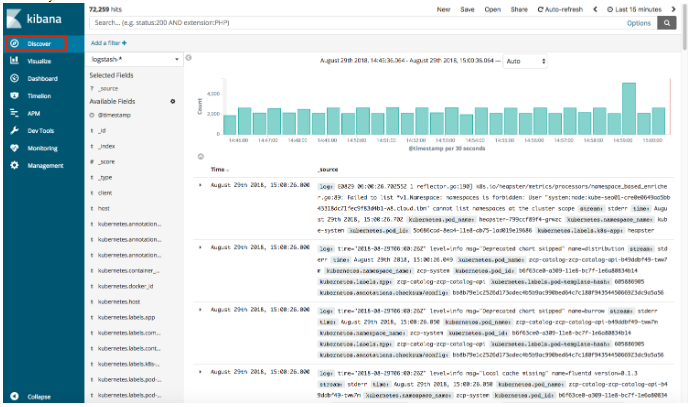Expand log row with name=burrow
The width and height of the screenshot is (698, 407).
click(200, 309)
